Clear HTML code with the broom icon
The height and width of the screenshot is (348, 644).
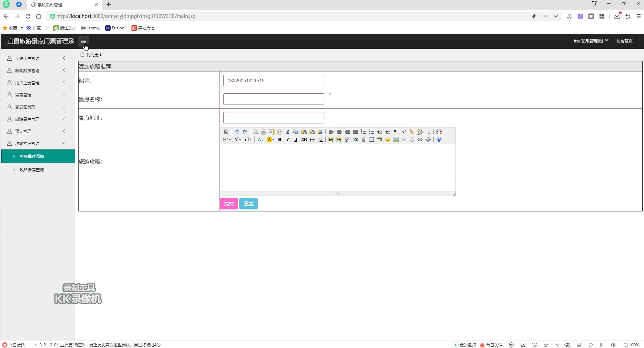click(x=412, y=132)
